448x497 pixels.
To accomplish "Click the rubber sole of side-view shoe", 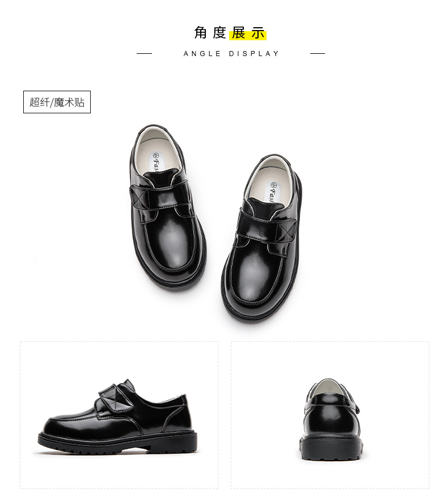I will (x=117, y=441).
